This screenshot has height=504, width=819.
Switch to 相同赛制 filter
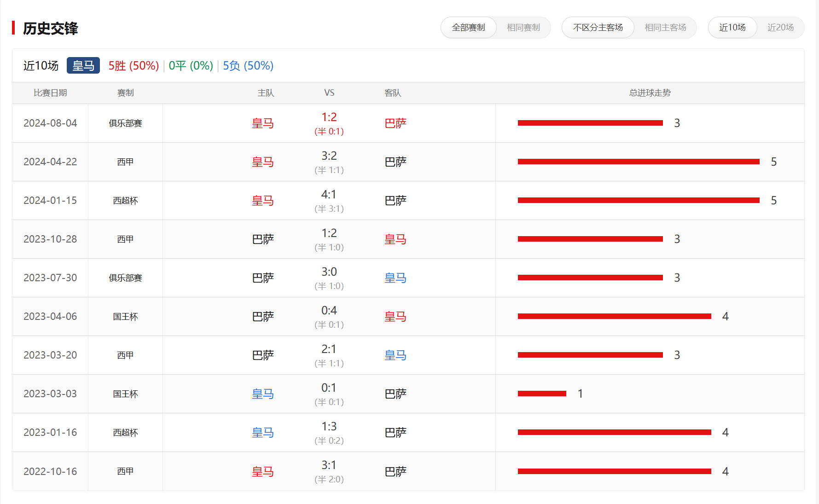pyautogui.click(x=523, y=28)
